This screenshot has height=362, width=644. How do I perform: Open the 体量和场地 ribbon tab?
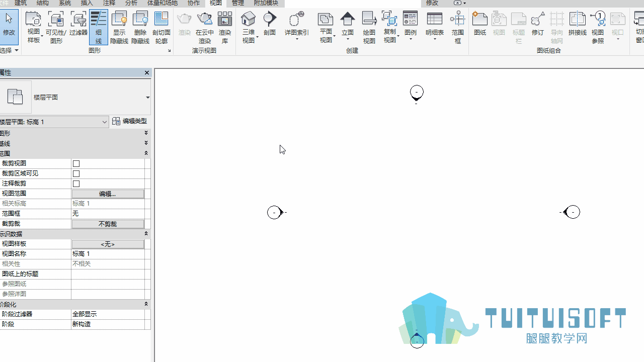point(162,3)
